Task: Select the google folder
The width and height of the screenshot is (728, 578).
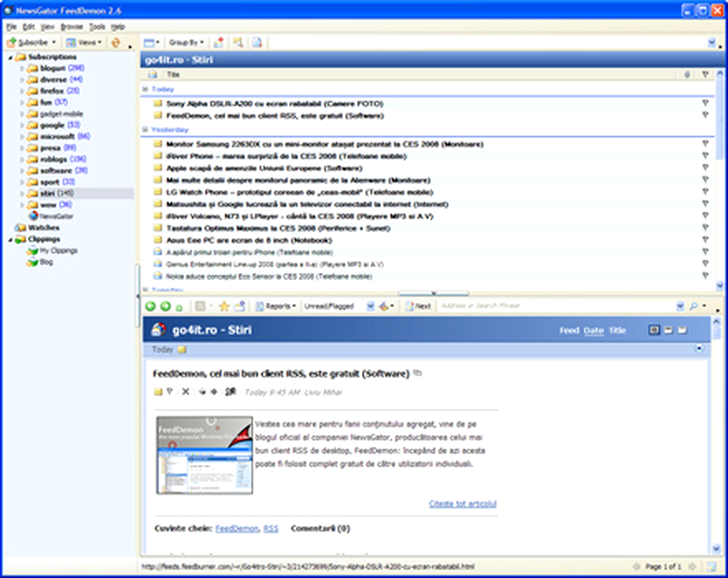Action: click(x=53, y=125)
